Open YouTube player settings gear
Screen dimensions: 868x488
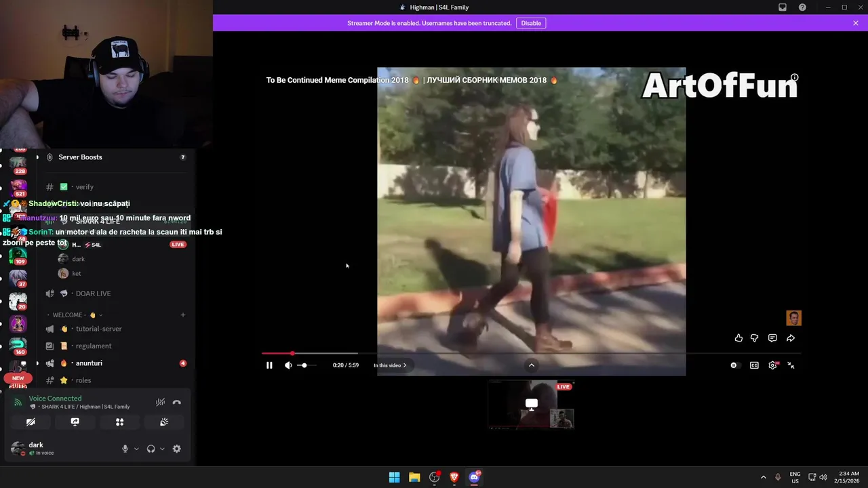point(772,365)
